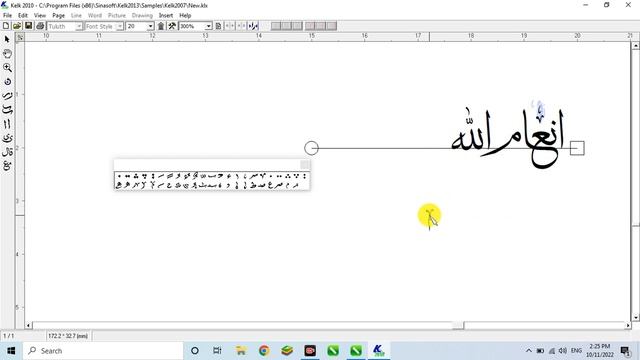Open the File menu
This screenshot has width=640, height=360.
(7, 16)
